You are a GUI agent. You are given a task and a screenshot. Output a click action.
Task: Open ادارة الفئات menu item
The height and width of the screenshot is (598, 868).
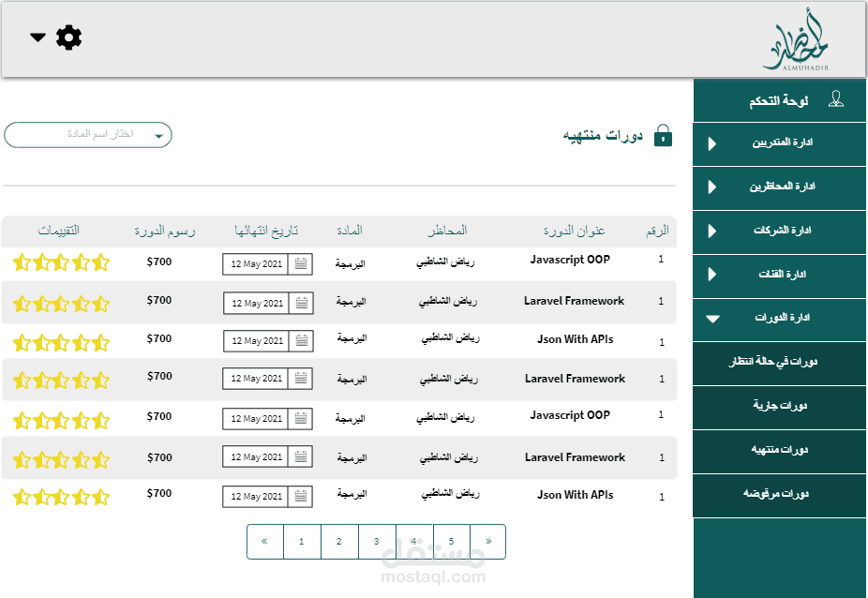tap(780, 276)
